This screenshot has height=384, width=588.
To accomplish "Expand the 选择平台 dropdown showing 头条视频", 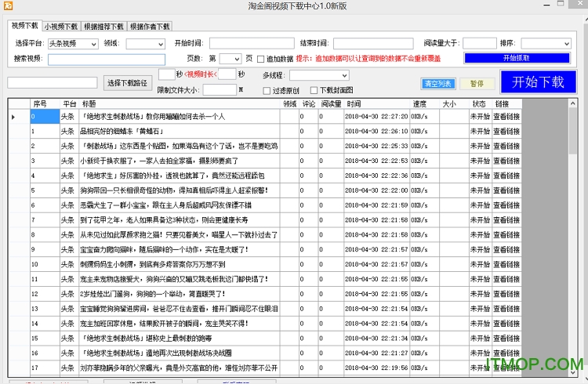I will tap(73, 44).
